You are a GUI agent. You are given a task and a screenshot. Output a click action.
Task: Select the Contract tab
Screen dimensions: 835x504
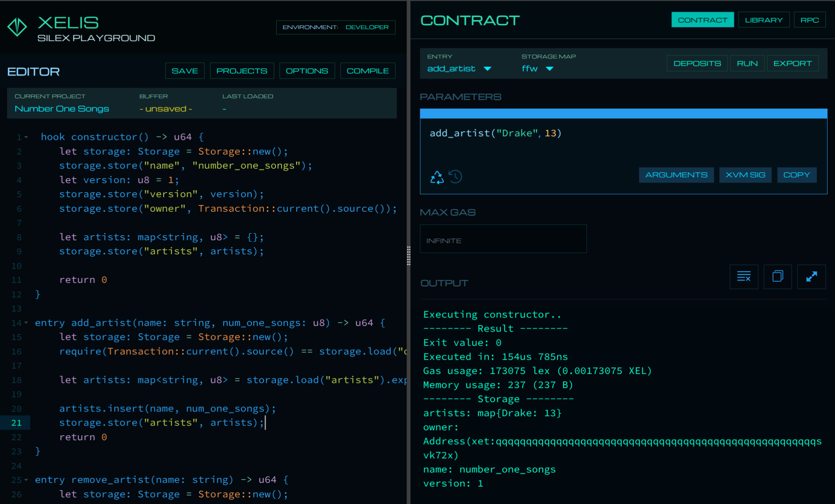tap(702, 20)
